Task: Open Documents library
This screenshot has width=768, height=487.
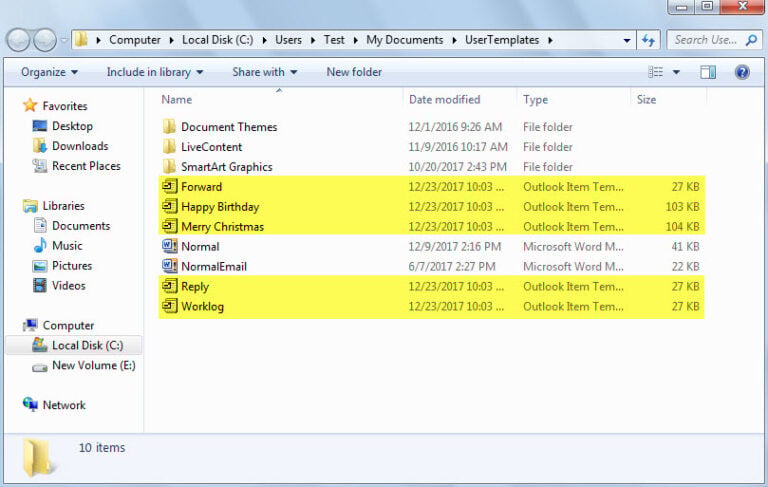Action: (x=81, y=226)
